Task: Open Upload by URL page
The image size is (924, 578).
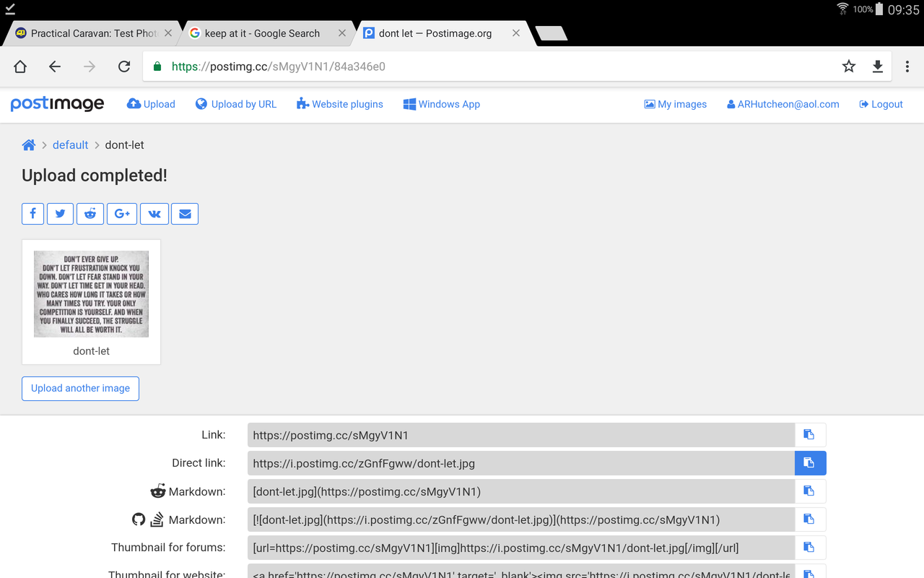Action: click(236, 104)
